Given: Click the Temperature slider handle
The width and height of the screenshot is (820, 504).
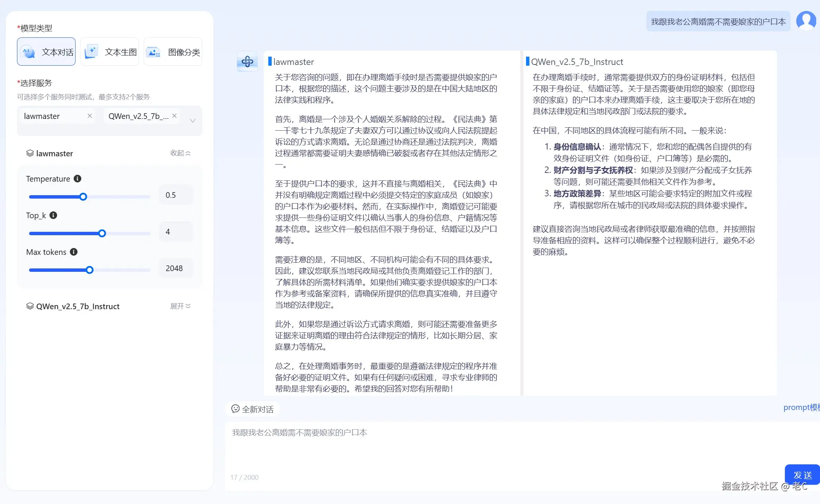Looking at the screenshot, I should 83,197.
